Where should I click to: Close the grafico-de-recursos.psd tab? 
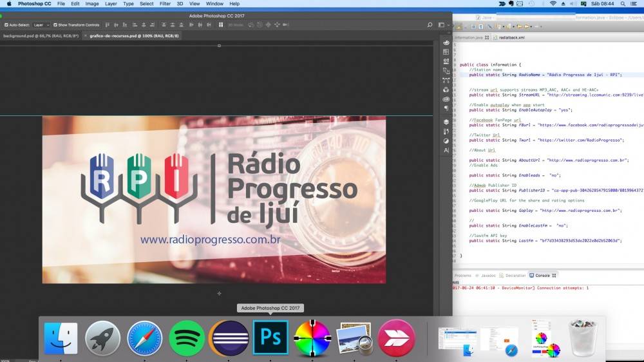(x=86, y=35)
